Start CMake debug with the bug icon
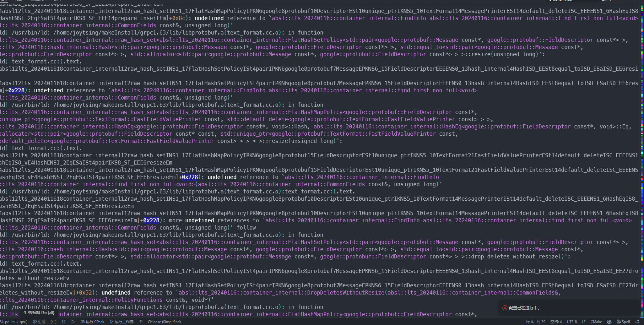 pyautogui.click(x=64, y=322)
